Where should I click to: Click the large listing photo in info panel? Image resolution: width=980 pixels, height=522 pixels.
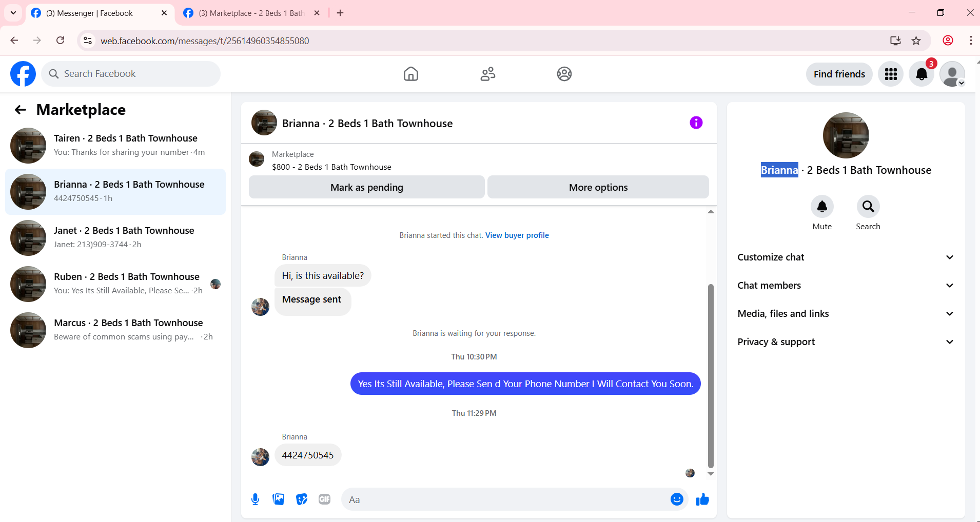click(846, 135)
